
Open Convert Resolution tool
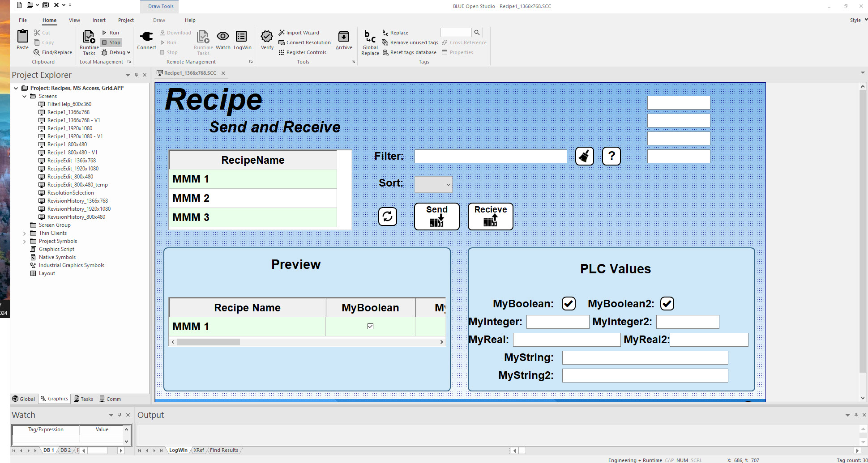(x=304, y=42)
